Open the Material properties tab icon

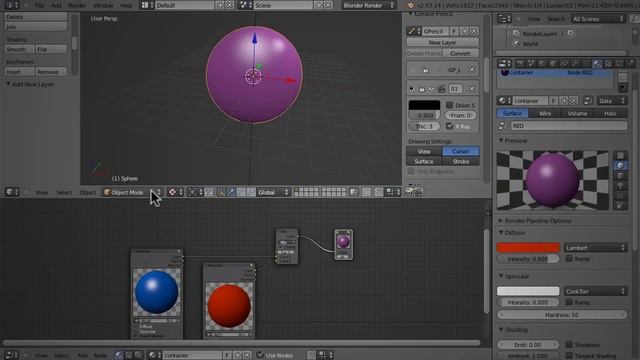[597, 63]
